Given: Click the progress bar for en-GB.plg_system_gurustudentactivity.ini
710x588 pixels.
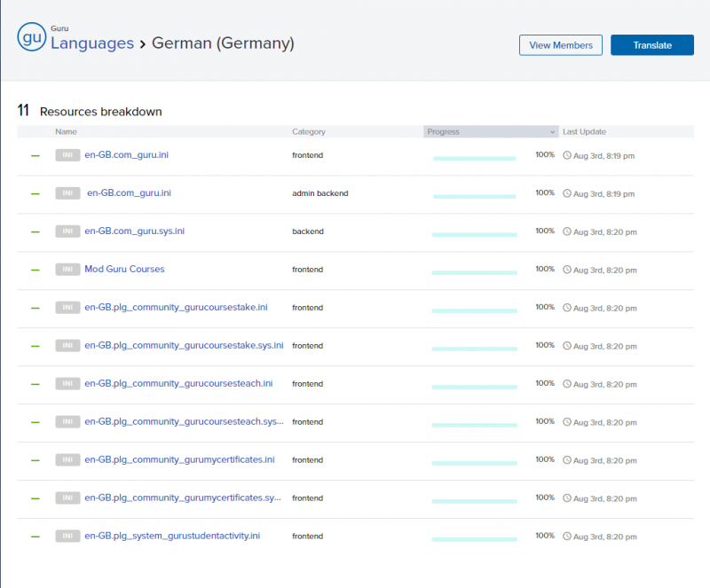Looking at the screenshot, I should coord(475,539).
